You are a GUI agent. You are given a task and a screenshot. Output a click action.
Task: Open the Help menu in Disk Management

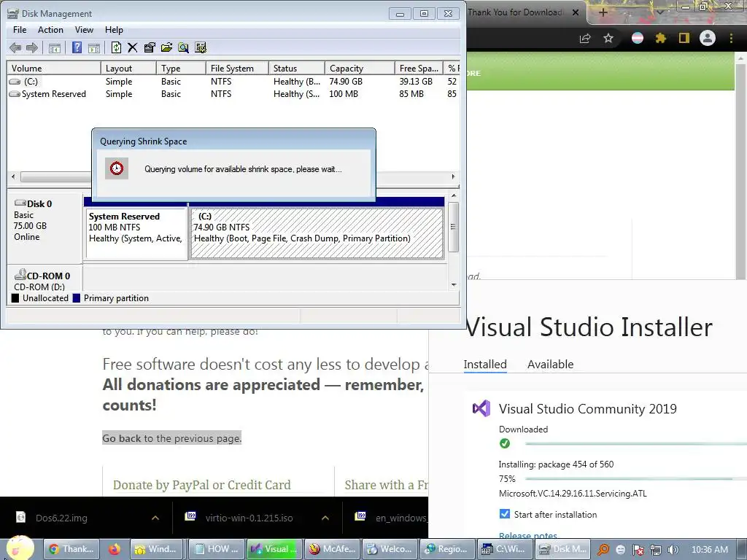[114, 29]
